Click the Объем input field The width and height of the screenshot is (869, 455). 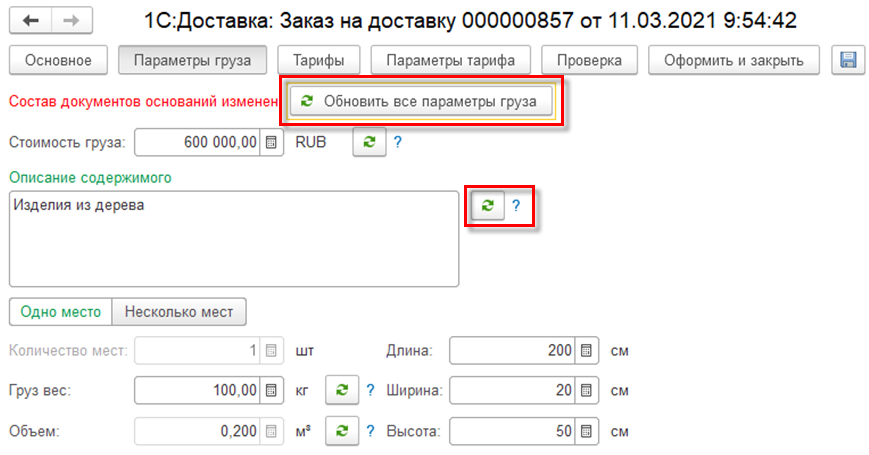click(x=197, y=431)
